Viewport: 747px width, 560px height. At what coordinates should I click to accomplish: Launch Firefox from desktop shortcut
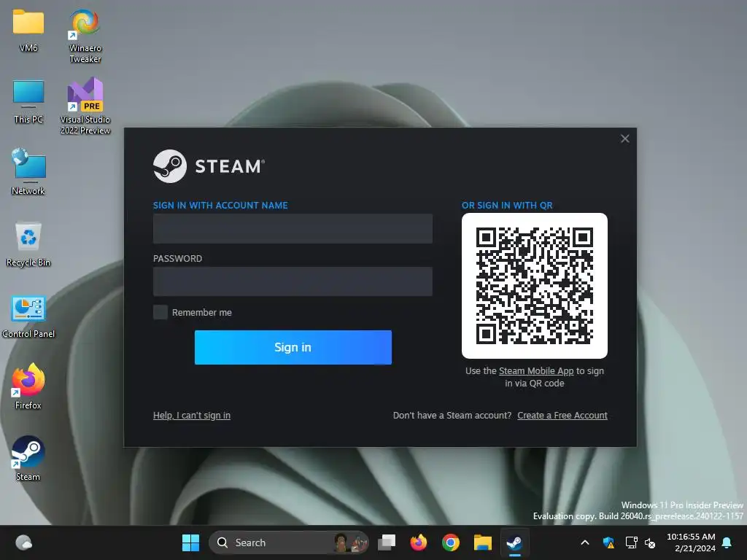[x=28, y=386]
